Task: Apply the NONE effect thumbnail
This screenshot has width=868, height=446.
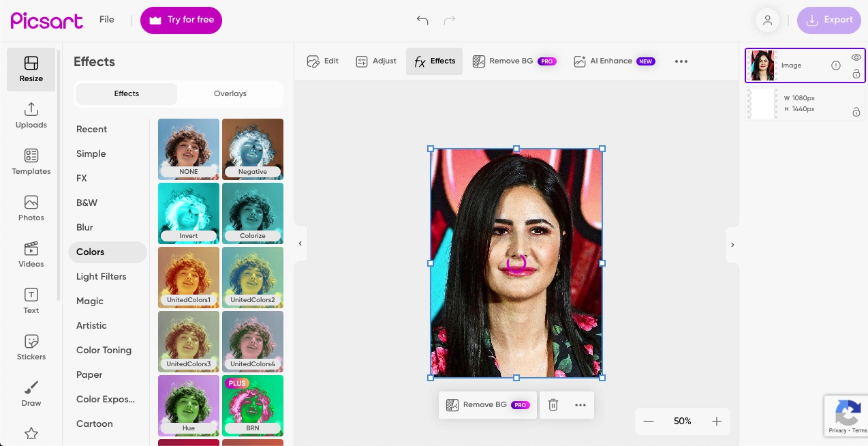Action: pos(189,149)
